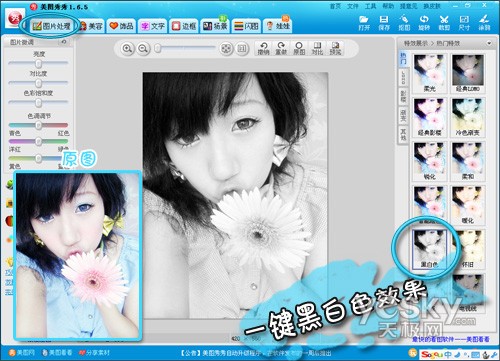This screenshot has height=361, width=500.
Task: Click the 尺寸 resize icon
Action: click(464, 23)
